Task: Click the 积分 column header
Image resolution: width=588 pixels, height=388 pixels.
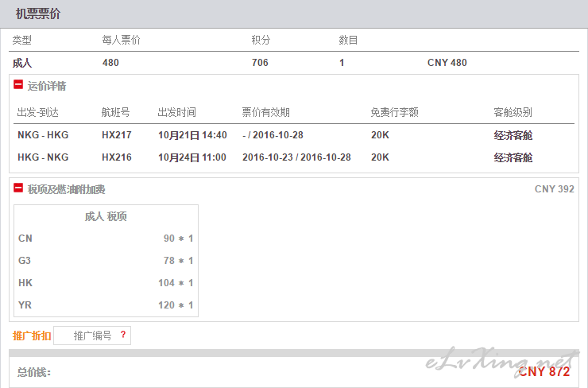Action: (261, 40)
